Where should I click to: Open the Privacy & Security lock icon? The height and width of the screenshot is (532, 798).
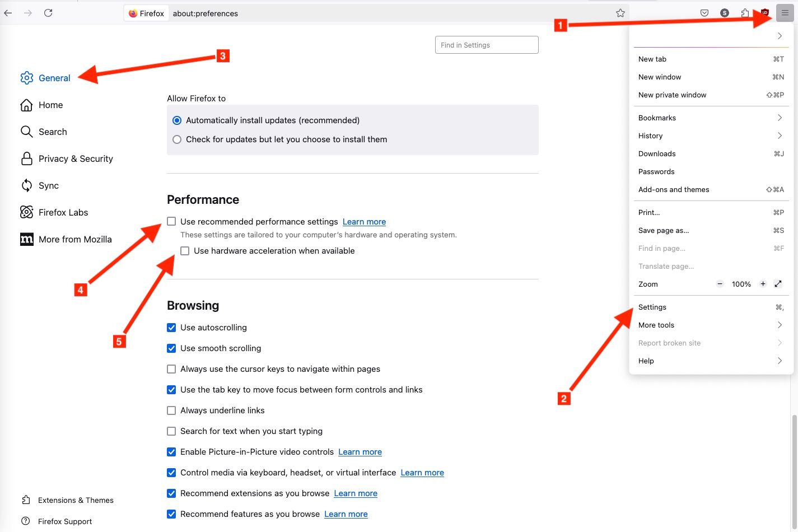coord(26,158)
